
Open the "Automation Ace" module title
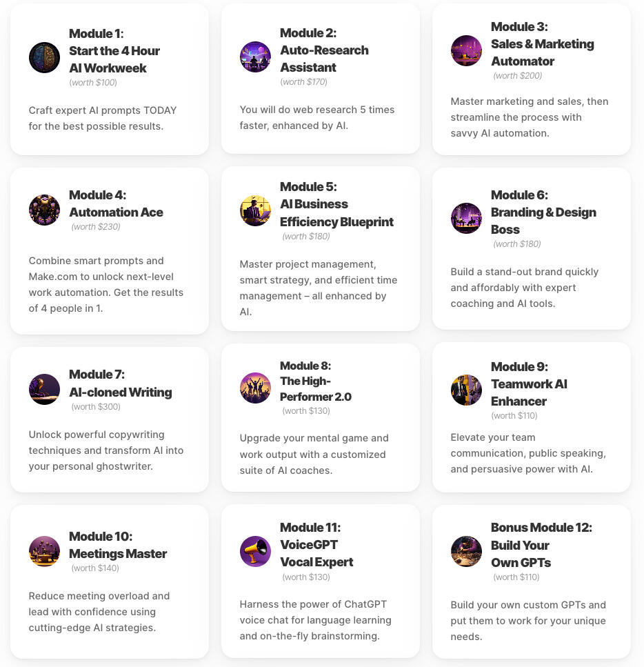pos(116,212)
